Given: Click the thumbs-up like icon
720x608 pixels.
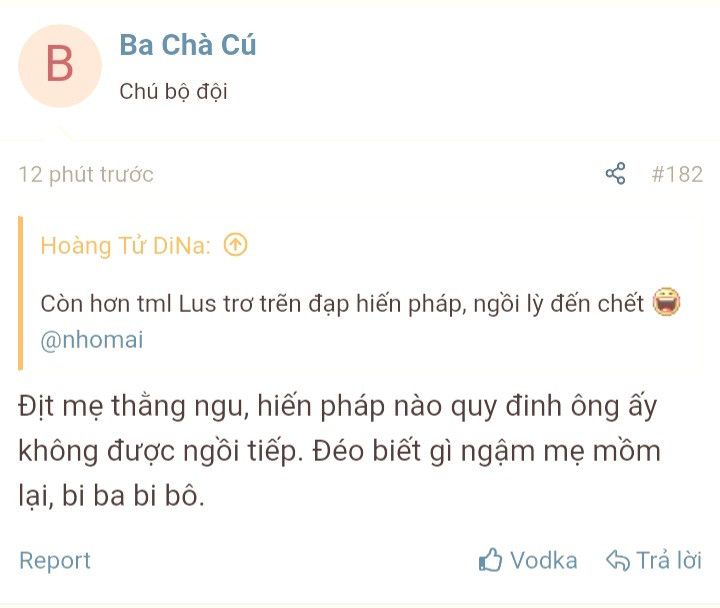Looking at the screenshot, I should (x=490, y=560).
